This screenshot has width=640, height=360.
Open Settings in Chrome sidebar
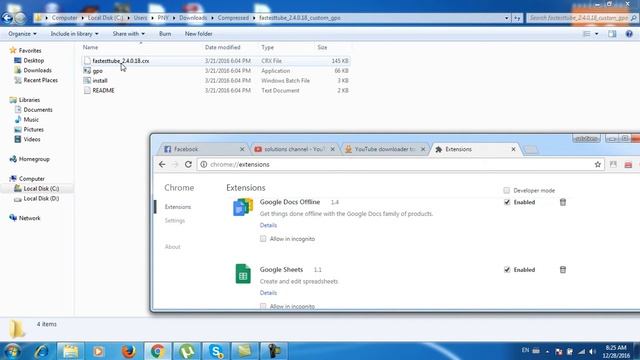tap(175, 220)
